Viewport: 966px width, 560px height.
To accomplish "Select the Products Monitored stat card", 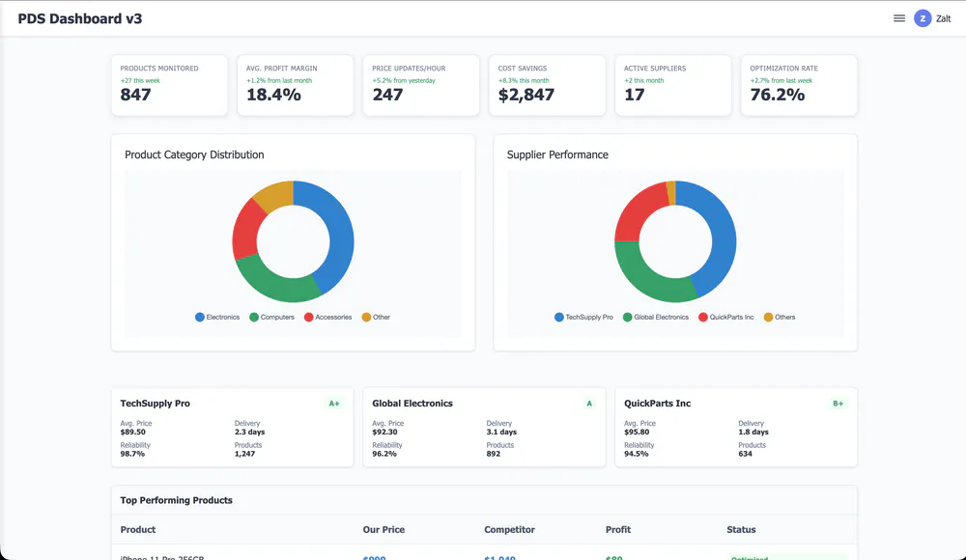I will point(169,85).
